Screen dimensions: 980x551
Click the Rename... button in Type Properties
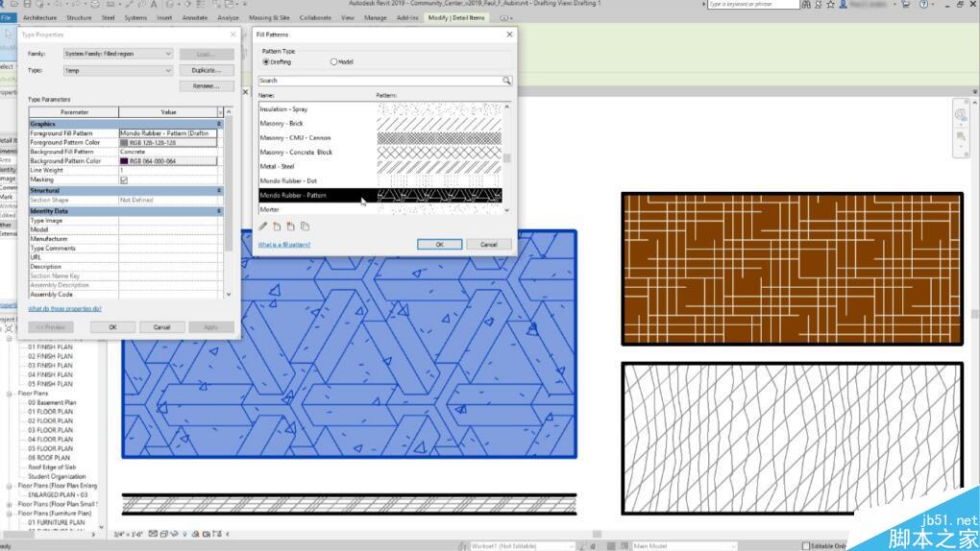[207, 86]
